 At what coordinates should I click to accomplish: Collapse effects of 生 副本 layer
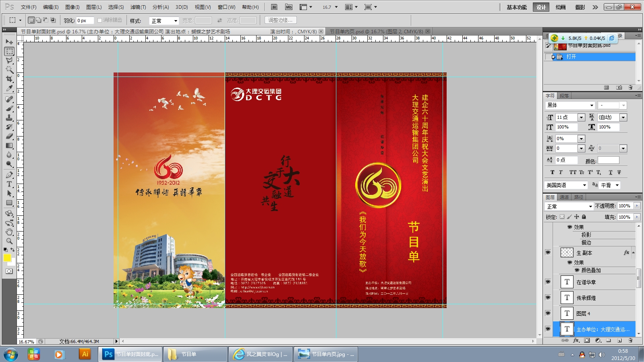coord(634,252)
